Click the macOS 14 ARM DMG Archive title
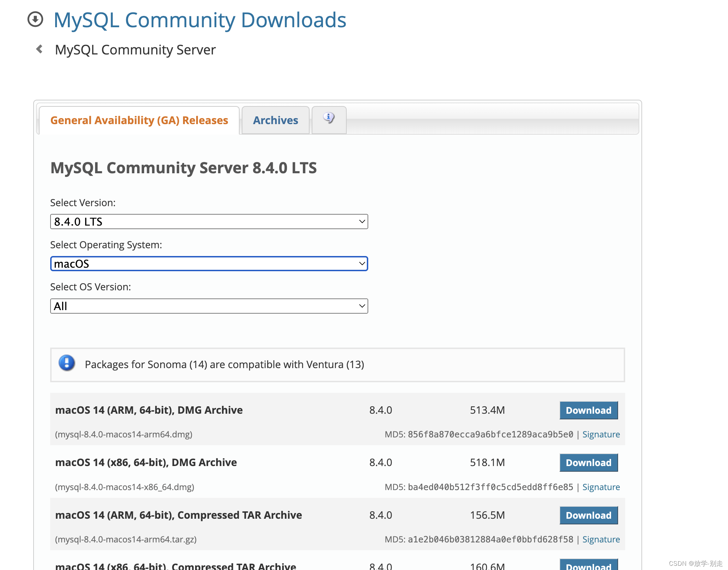The width and height of the screenshot is (728, 570). (149, 410)
